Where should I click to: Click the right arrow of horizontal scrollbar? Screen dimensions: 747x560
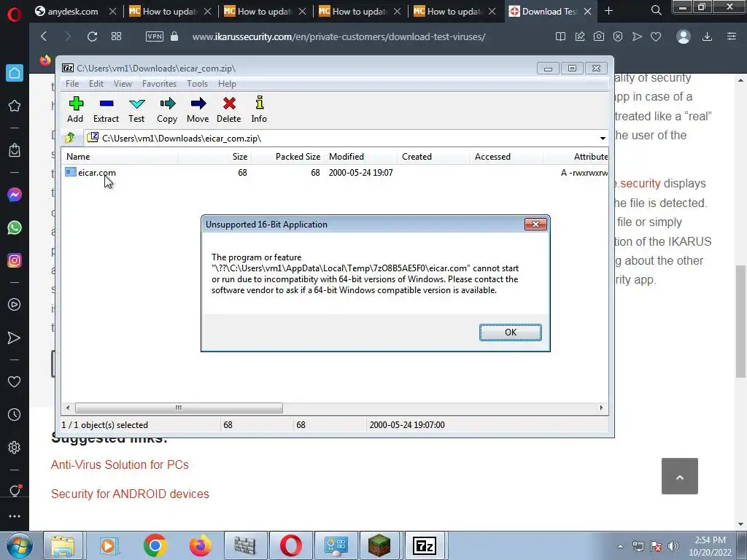pos(601,408)
